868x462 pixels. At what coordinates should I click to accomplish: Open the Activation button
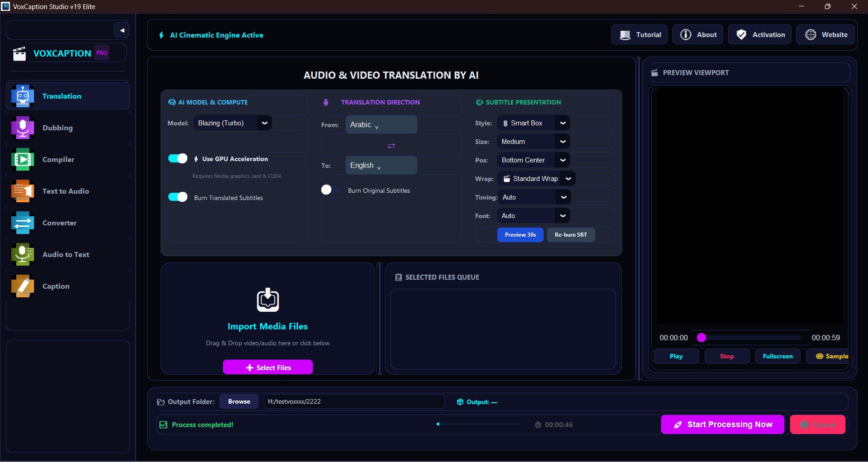point(760,35)
